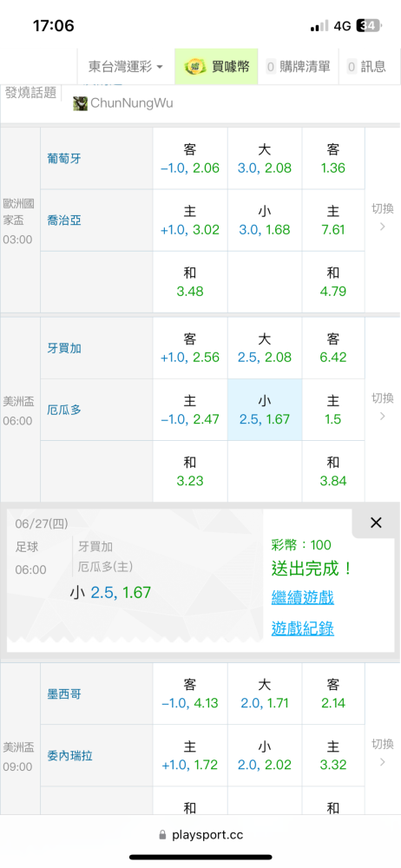This screenshot has height=868, width=401.
Task: Click ChunNungWu avatar thumbnail
Action: point(81,103)
